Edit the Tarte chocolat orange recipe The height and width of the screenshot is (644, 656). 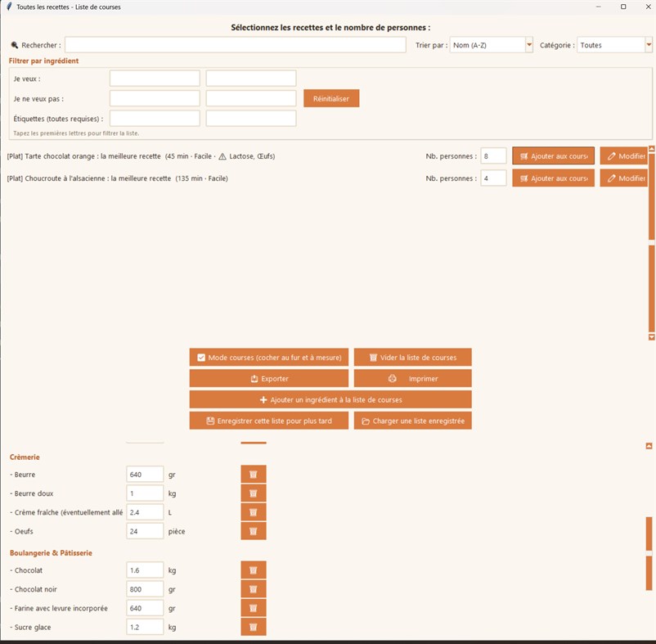[x=624, y=156]
